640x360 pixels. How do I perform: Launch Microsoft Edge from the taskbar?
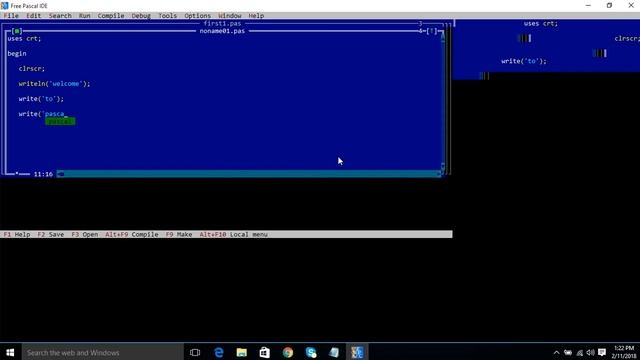[219, 352]
